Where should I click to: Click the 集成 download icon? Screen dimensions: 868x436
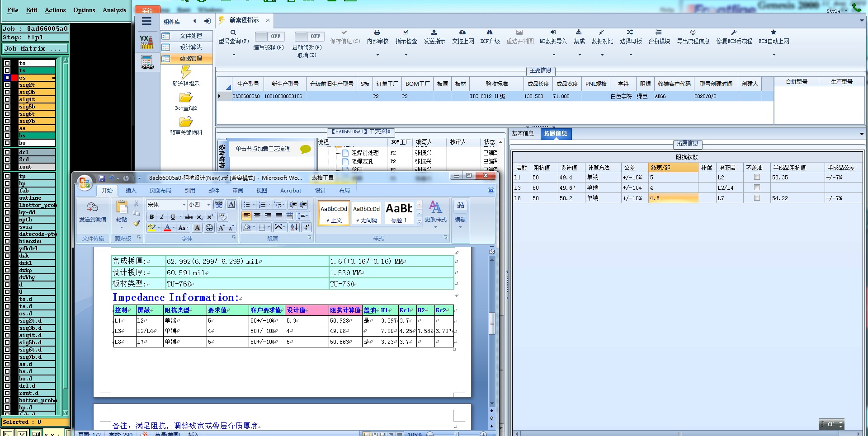click(579, 33)
